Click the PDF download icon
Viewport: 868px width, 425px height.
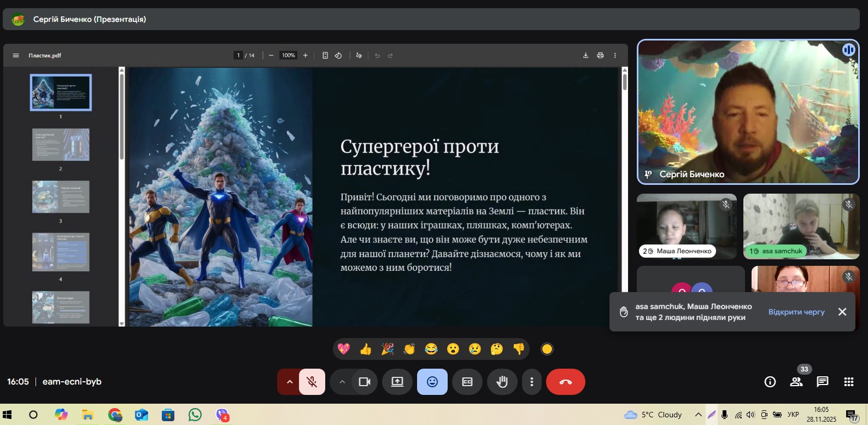[x=585, y=55]
